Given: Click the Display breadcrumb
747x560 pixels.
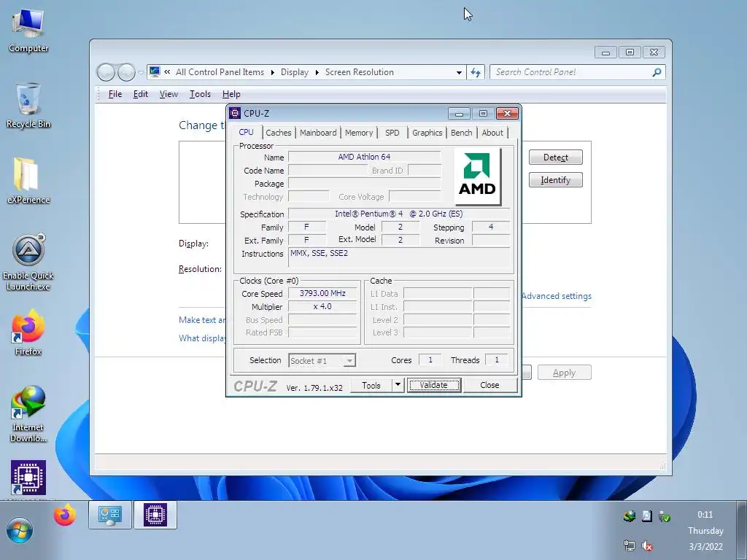Looking at the screenshot, I should point(295,72).
